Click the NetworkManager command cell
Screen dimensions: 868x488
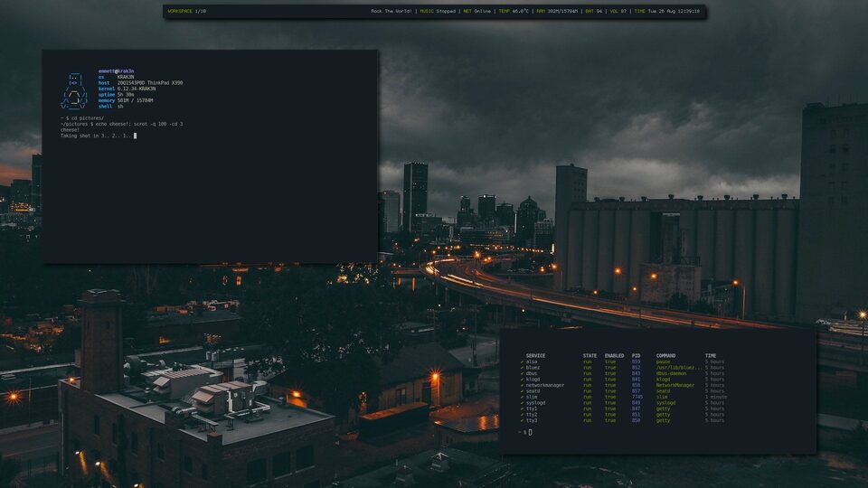point(675,385)
